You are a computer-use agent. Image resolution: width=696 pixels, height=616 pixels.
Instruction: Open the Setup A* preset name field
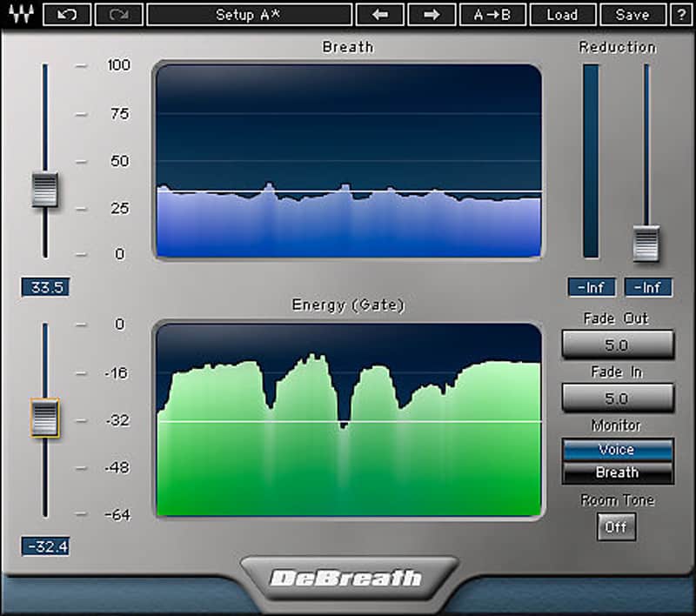click(x=249, y=15)
